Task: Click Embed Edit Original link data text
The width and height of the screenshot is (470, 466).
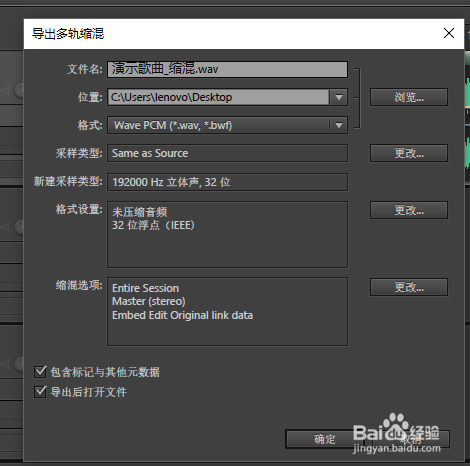Action: click(182, 315)
